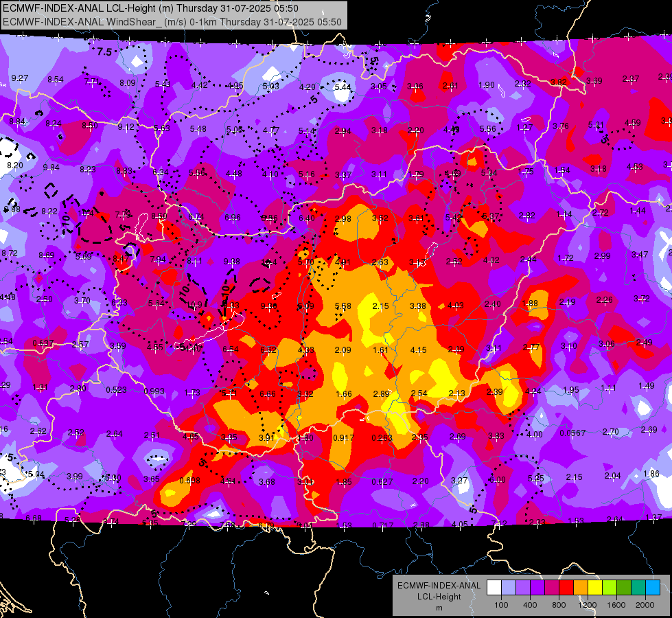Click the wind shear value '2.54'
Viewport: 672px width, 618px height.
pyautogui.click(x=419, y=393)
